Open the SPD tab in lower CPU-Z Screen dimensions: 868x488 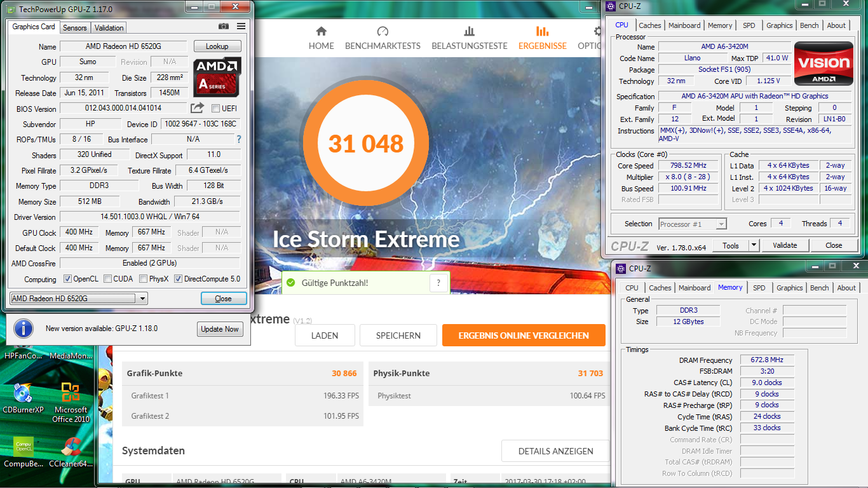pyautogui.click(x=759, y=288)
